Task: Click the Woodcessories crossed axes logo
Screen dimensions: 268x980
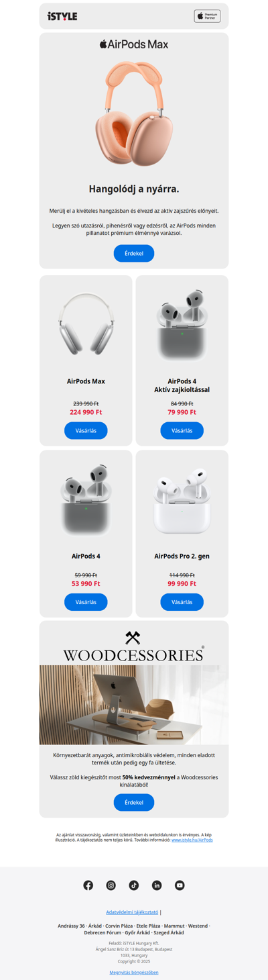Action: [x=133, y=638]
